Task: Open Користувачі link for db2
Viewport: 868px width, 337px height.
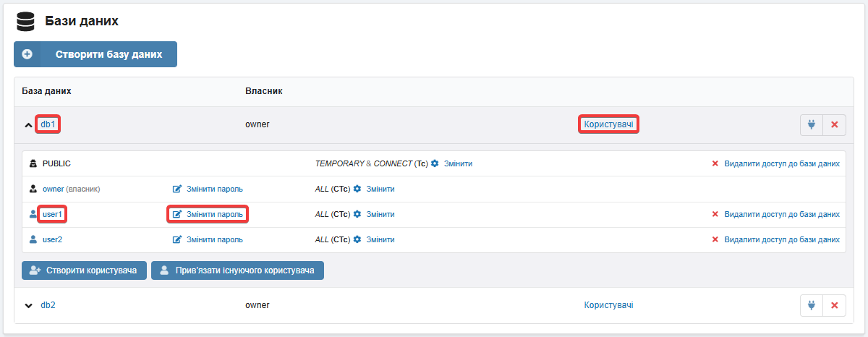Action: tap(608, 305)
